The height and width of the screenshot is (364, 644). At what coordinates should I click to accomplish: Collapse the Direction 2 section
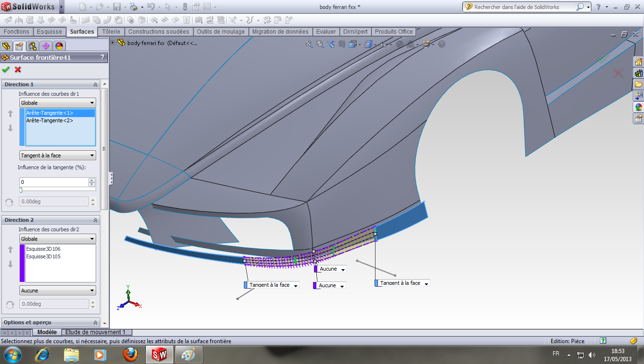click(96, 220)
